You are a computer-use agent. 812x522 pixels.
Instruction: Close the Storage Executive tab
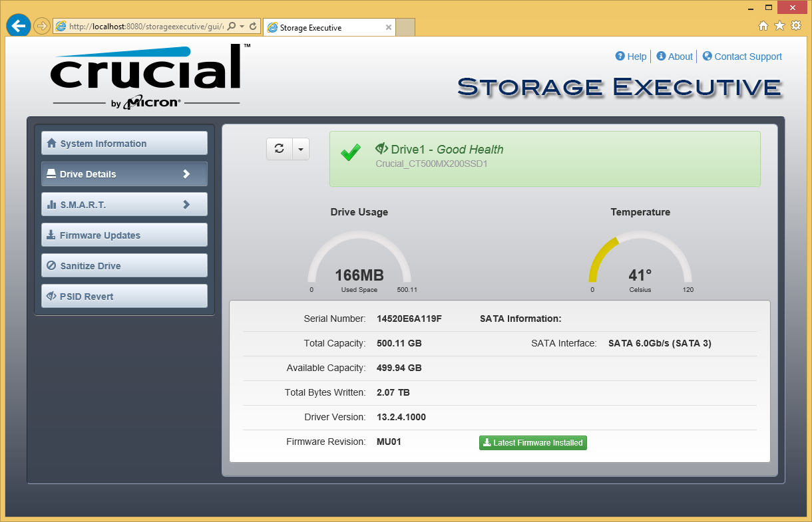(x=389, y=27)
